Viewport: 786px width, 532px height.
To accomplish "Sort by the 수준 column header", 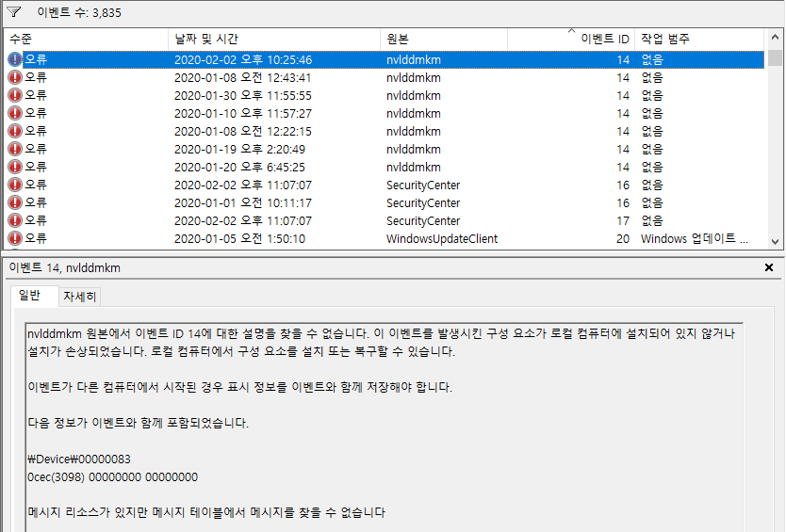I will [86, 39].
